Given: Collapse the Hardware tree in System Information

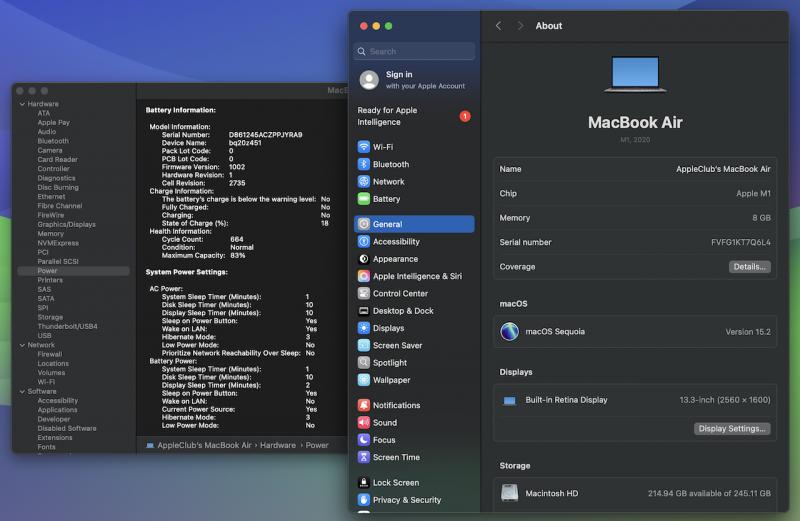Looking at the screenshot, I should (x=22, y=104).
